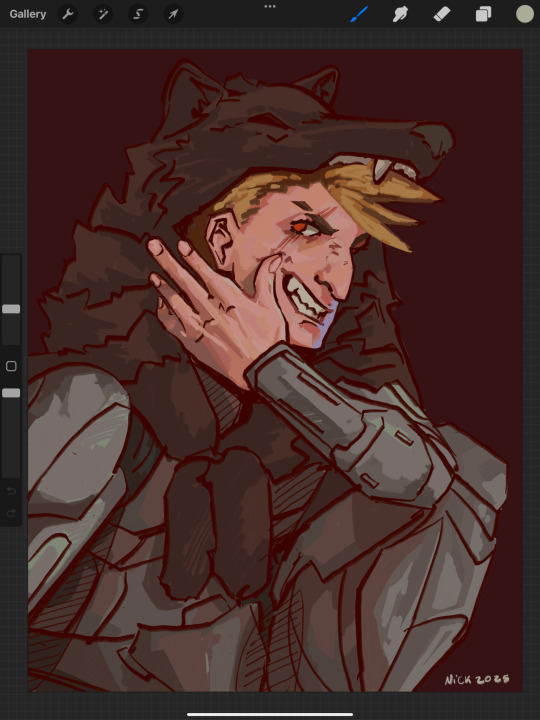This screenshot has height=720, width=540.
Task: Tap the sidebar modify square button
Action: pos(11,366)
